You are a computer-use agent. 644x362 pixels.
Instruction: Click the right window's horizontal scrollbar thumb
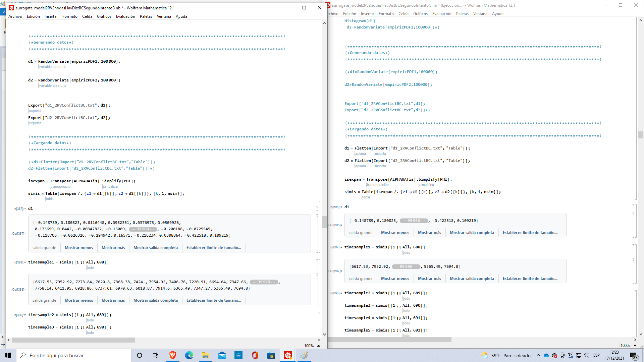coord(389,340)
